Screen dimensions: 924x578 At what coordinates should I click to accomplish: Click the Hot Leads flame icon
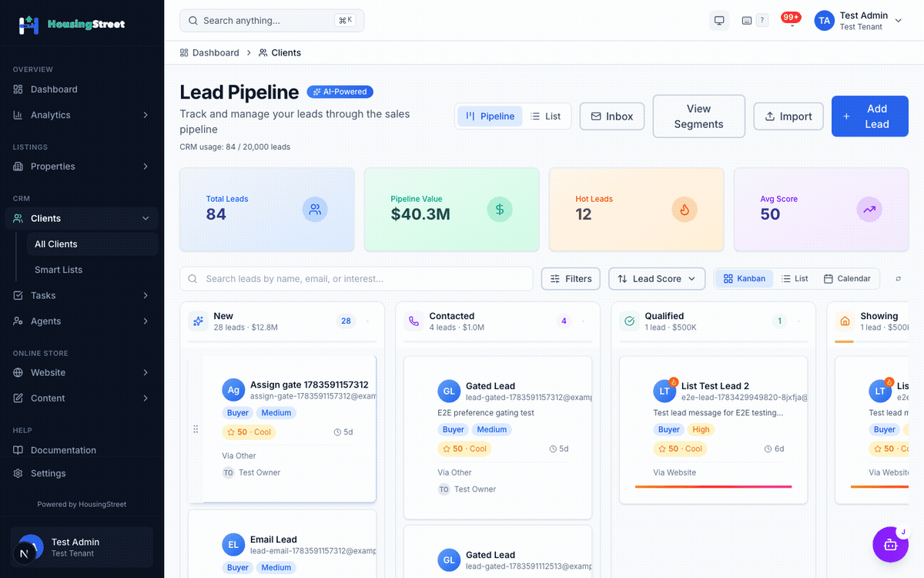click(x=685, y=209)
